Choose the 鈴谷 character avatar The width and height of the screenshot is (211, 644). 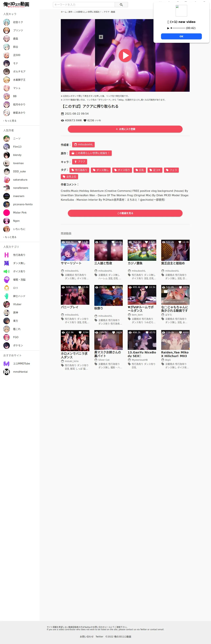[x=7, y=47]
